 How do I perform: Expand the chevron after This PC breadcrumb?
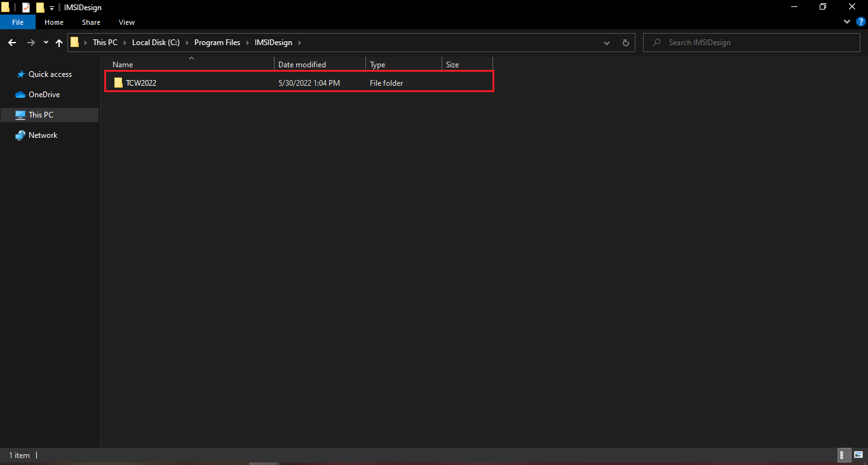point(125,43)
